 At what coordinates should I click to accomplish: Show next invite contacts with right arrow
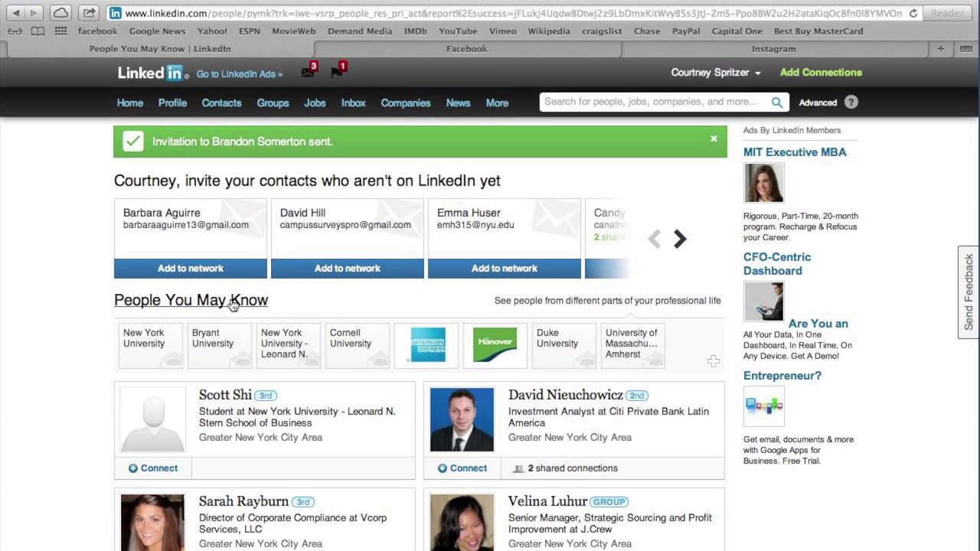pyautogui.click(x=680, y=239)
